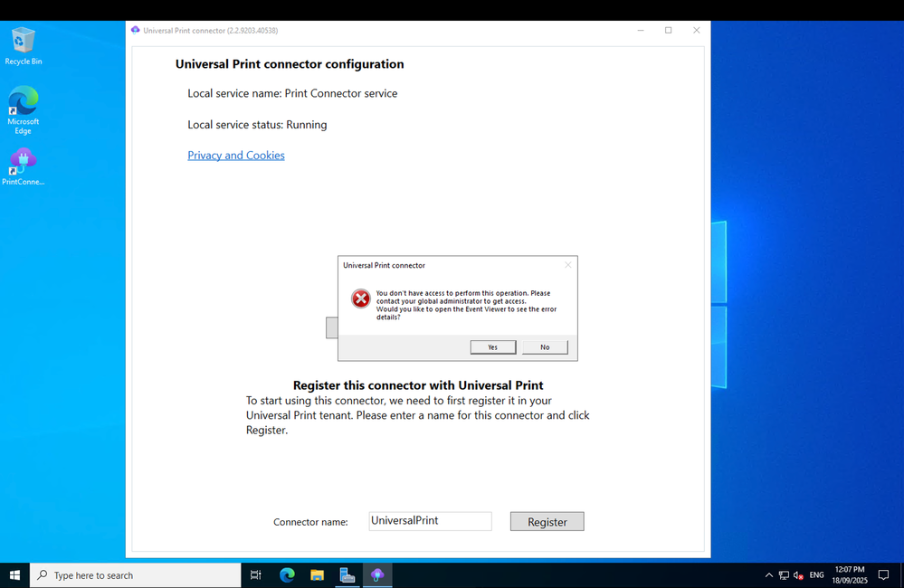Open the Recycle Bin desktop icon

(23, 46)
